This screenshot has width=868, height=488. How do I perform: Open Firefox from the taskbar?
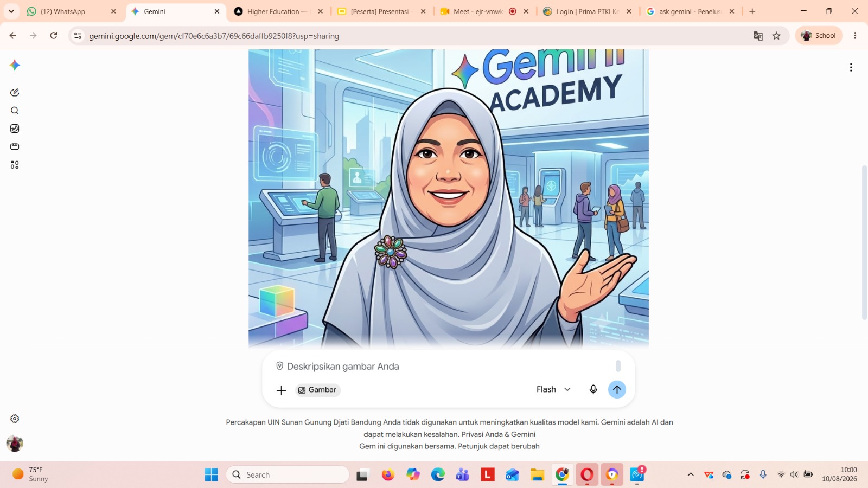[388, 475]
